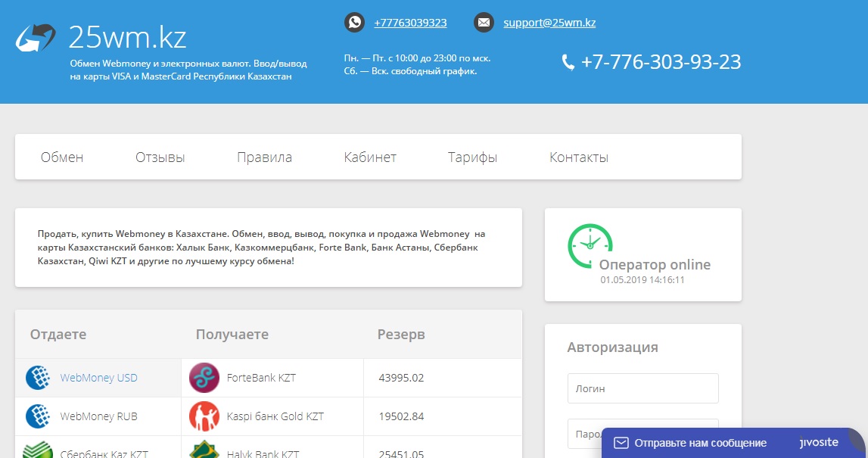Select ForteBank KZT in Получаете column
This screenshot has height=458, width=868.
click(261, 378)
